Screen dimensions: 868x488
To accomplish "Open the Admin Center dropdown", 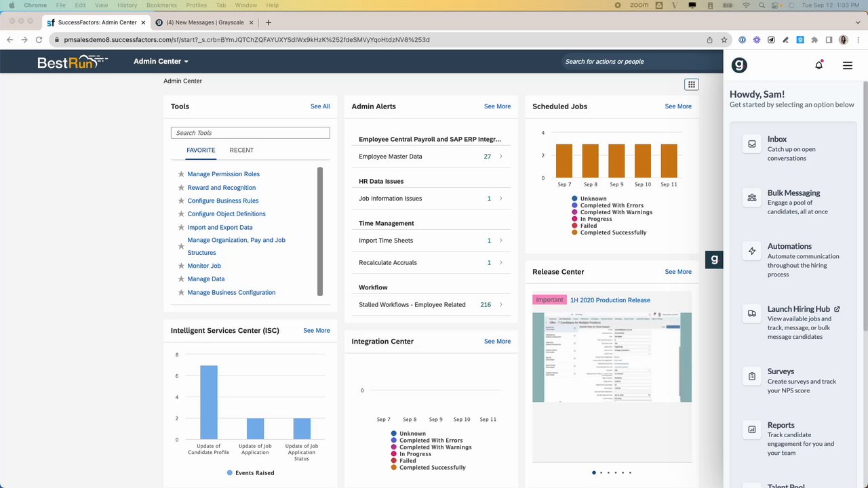I will pyautogui.click(x=161, y=61).
